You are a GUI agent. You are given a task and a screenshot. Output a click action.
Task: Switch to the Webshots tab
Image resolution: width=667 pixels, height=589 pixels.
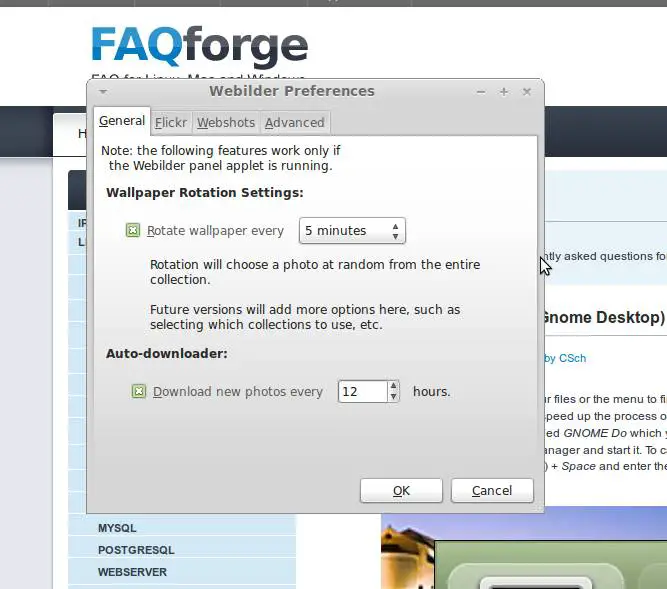pyautogui.click(x=226, y=122)
